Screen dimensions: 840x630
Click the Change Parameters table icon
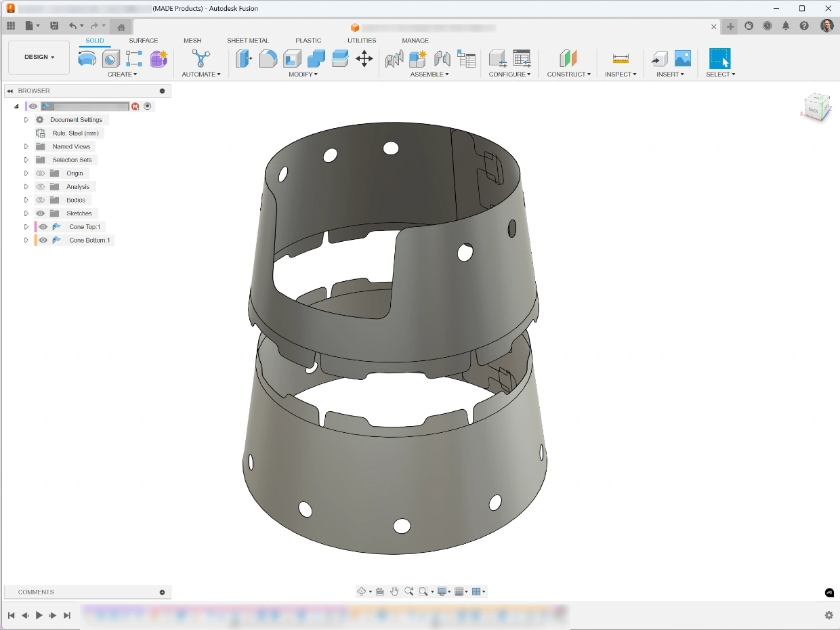pyautogui.click(x=522, y=59)
